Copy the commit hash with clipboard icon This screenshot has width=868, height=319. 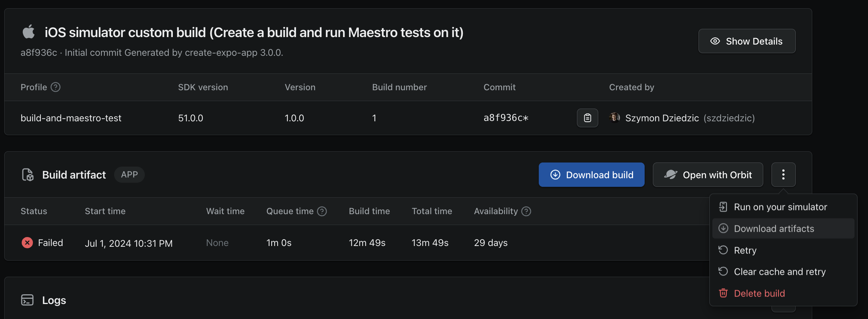pos(587,118)
